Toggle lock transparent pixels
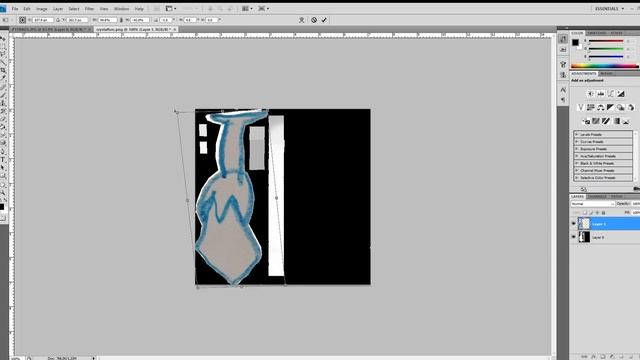Image resolution: width=640 pixels, height=360 pixels. tap(584, 213)
